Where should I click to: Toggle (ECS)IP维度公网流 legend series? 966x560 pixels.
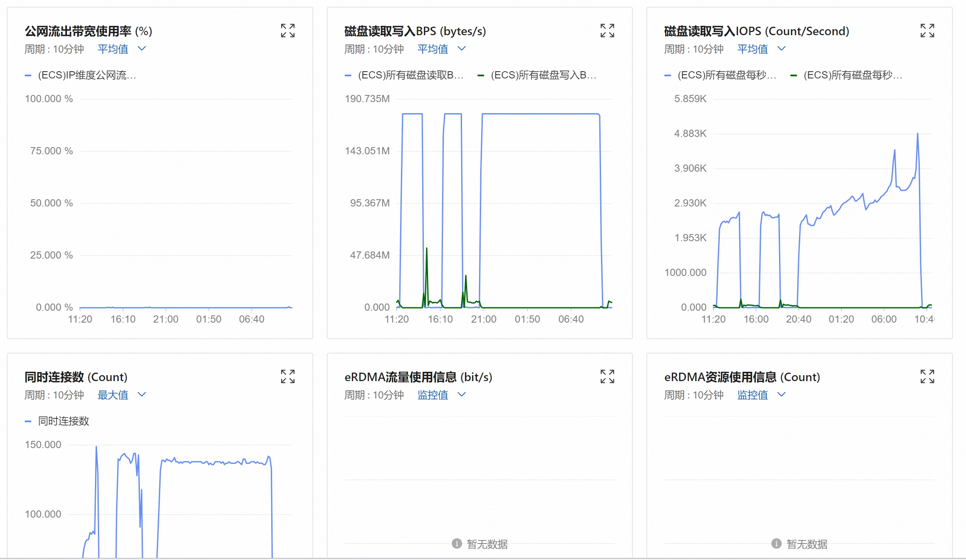[x=81, y=75]
